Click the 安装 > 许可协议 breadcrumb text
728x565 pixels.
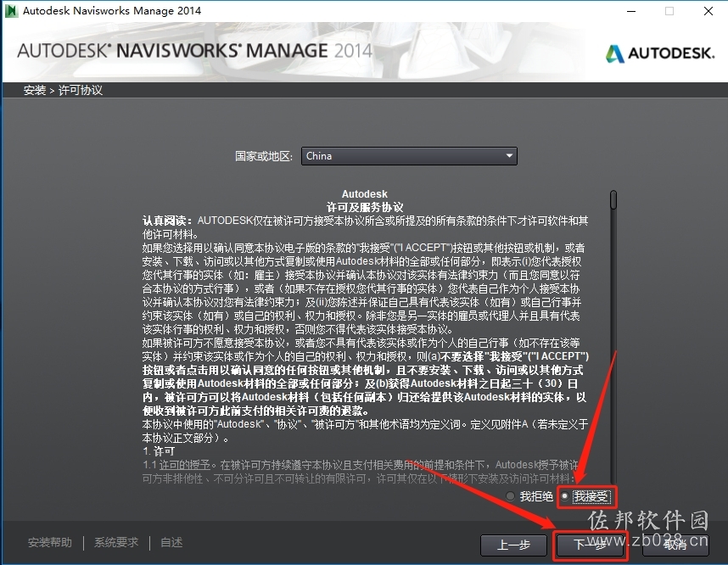click(63, 90)
